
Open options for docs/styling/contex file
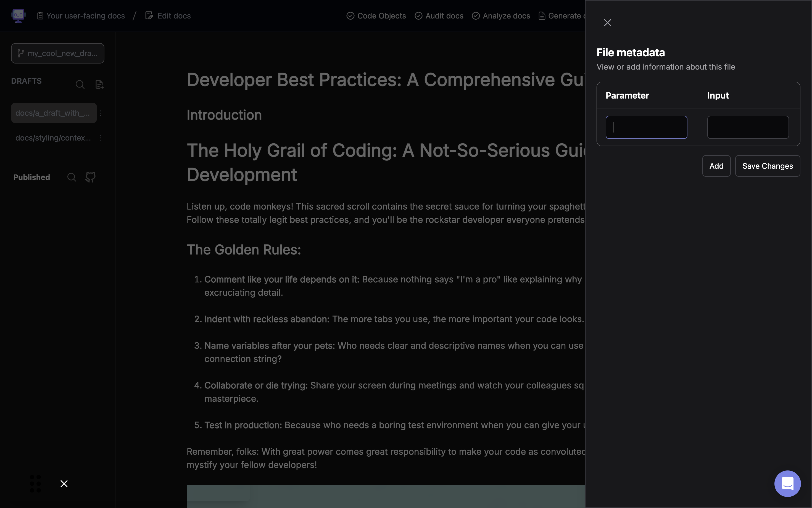[x=101, y=138]
